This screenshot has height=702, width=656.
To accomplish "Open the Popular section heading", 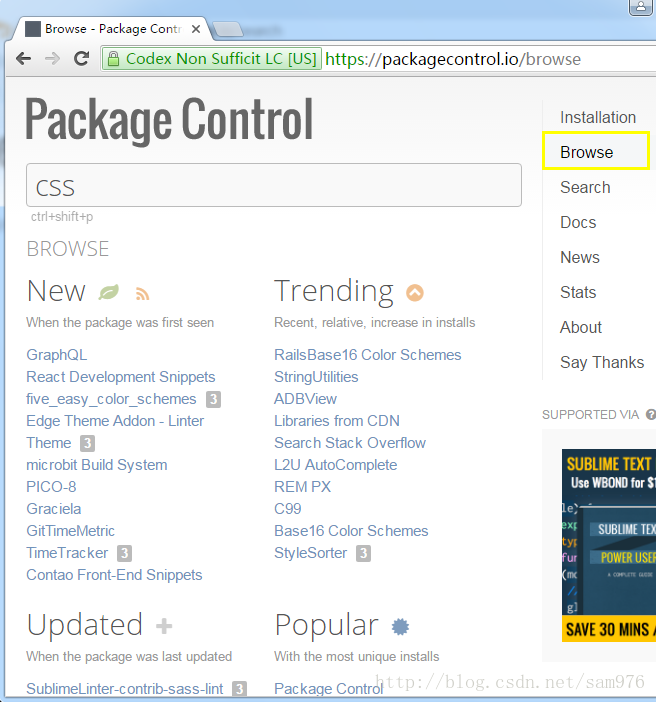I will 326,625.
